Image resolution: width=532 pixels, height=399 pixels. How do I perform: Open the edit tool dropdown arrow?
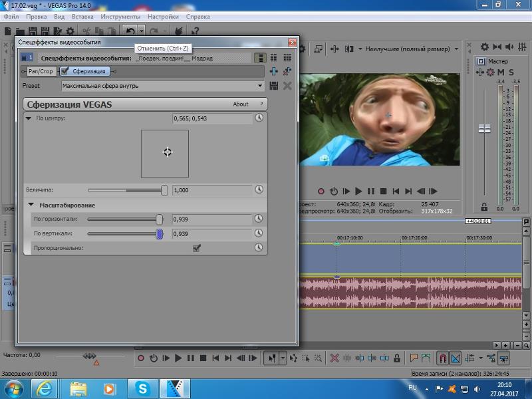coord(282,358)
